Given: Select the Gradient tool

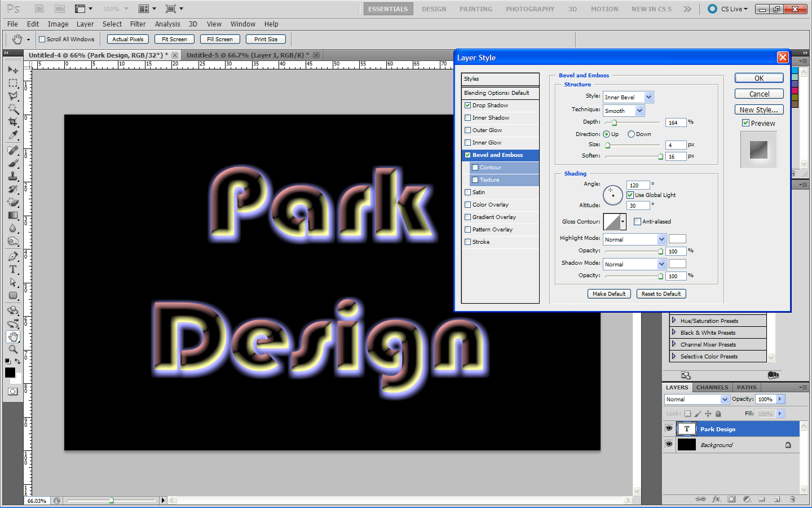Looking at the screenshot, I should [x=13, y=215].
